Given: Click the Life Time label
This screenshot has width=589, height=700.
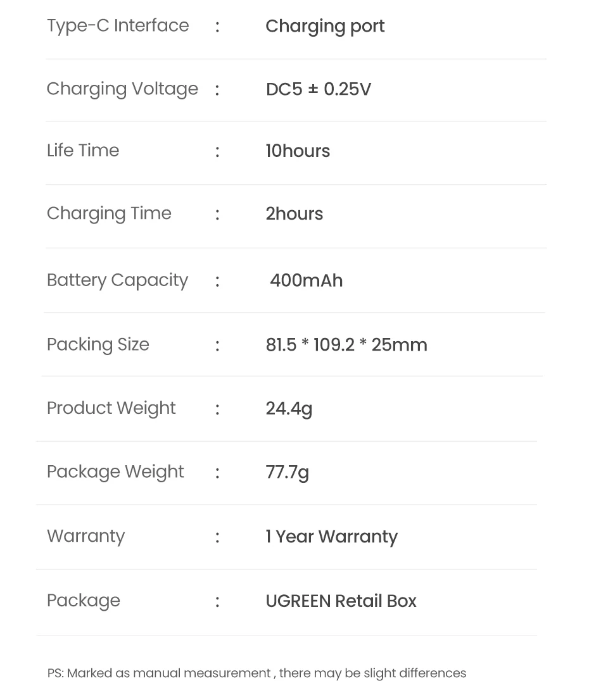Looking at the screenshot, I should (83, 151).
